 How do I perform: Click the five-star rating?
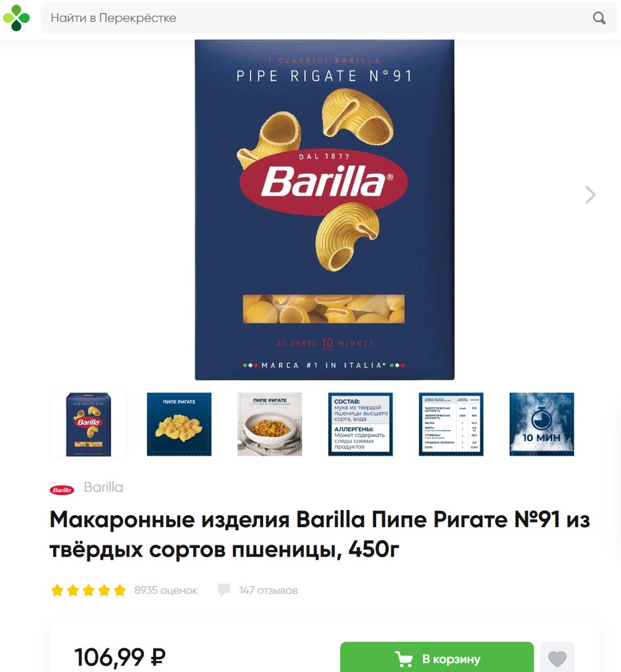pyautogui.click(x=88, y=591)
